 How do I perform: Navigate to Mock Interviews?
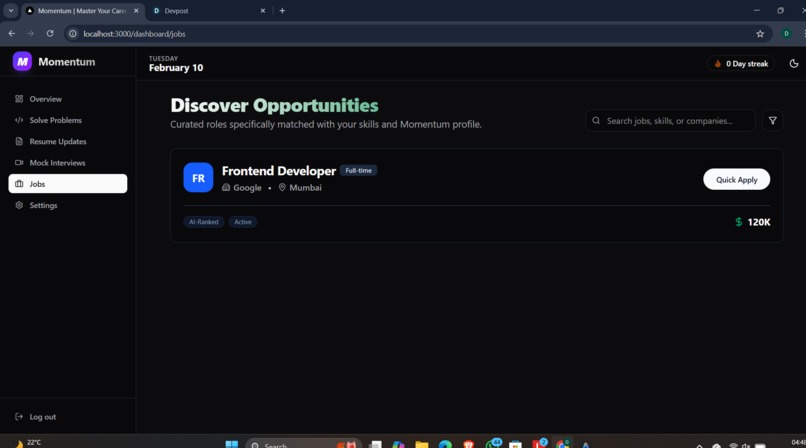[67, 163]
